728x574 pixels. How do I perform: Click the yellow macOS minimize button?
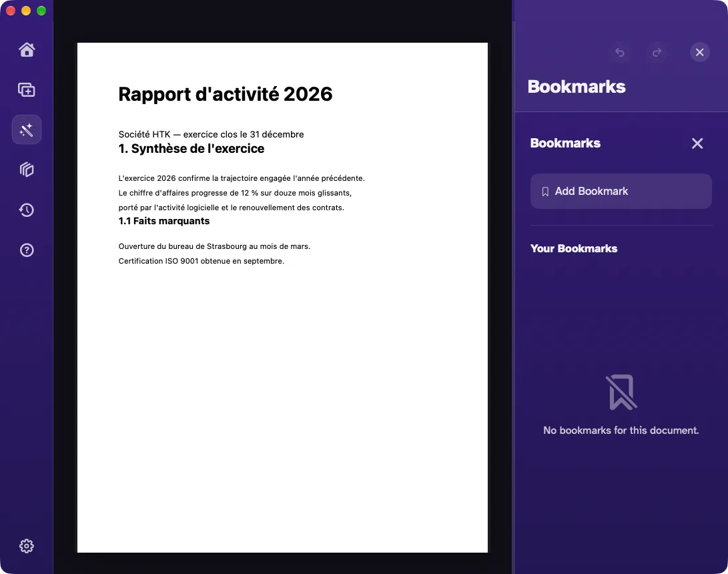click(x=26, y=11)
